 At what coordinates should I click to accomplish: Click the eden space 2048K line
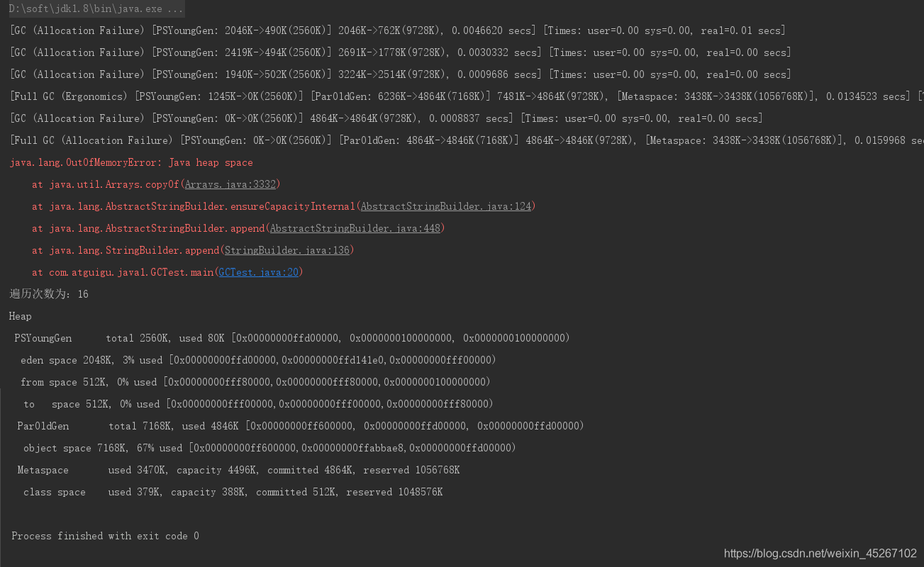click(x=258, y=360)
